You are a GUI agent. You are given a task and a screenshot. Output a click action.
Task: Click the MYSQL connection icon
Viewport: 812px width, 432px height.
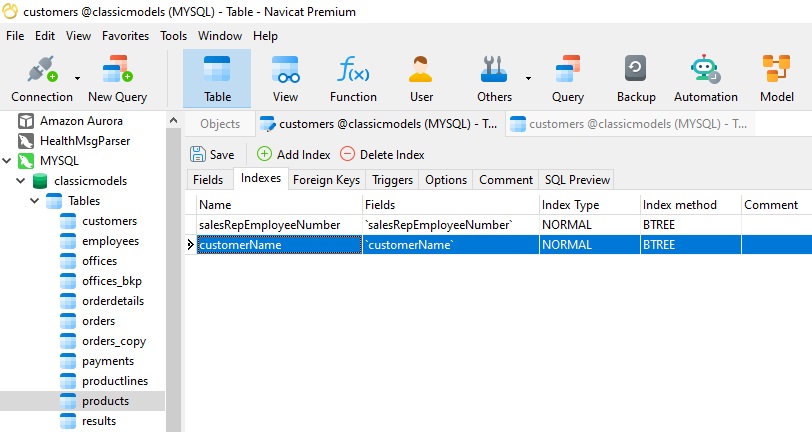26,161
